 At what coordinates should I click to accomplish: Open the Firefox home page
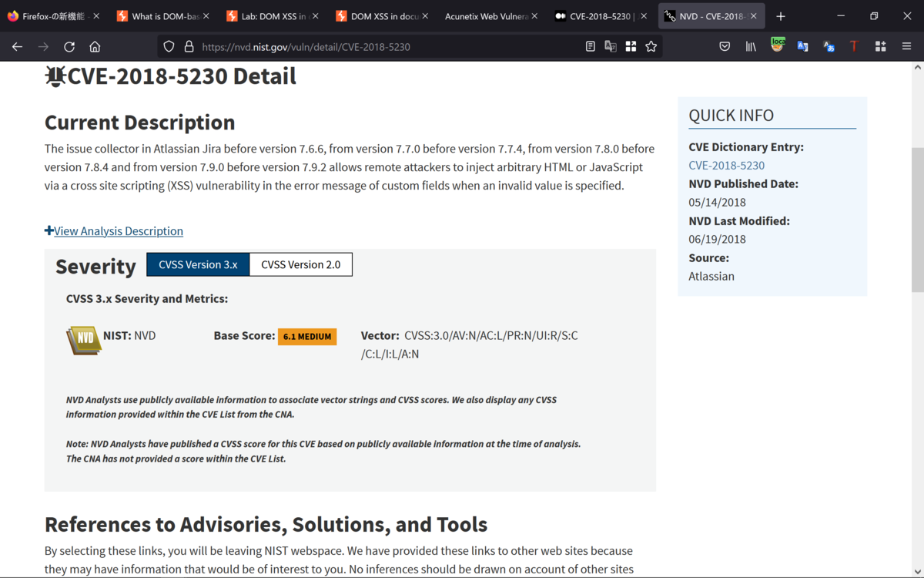(95, 47)
